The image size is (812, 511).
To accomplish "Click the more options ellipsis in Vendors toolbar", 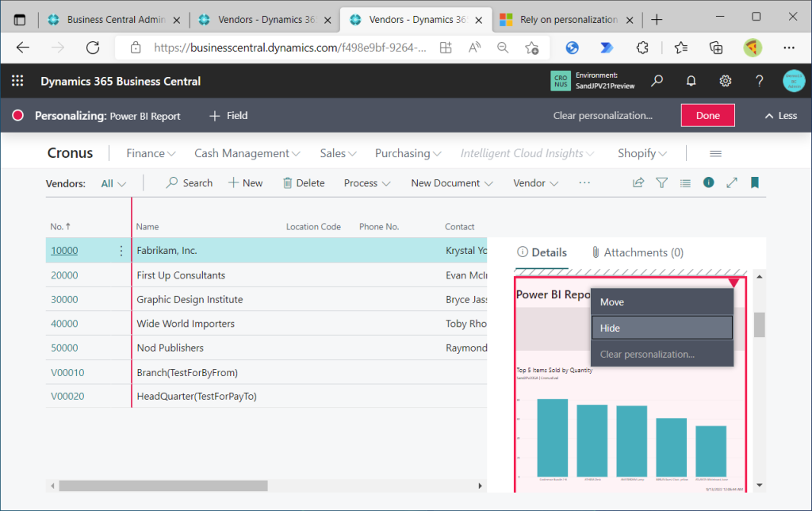I will pos(584,182).
